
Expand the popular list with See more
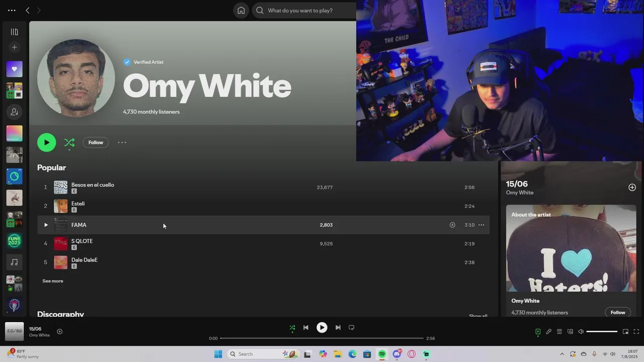point(53,281)
